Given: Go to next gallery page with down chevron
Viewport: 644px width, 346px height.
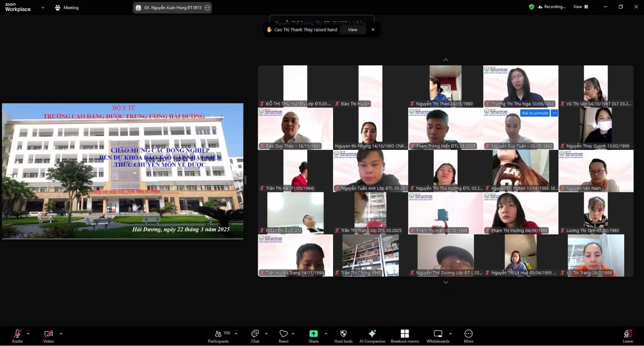Looking at the screenshot, I should coord(446,282).
